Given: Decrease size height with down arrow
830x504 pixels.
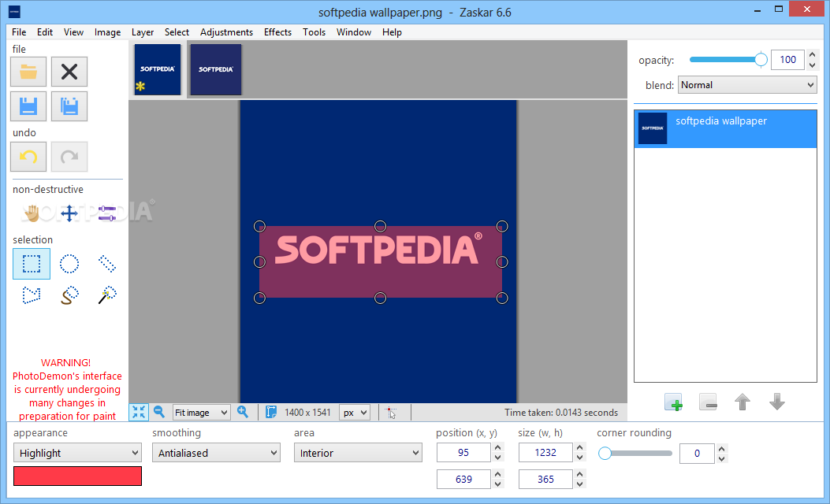Looking at the screenshot, I should (579, 484).
